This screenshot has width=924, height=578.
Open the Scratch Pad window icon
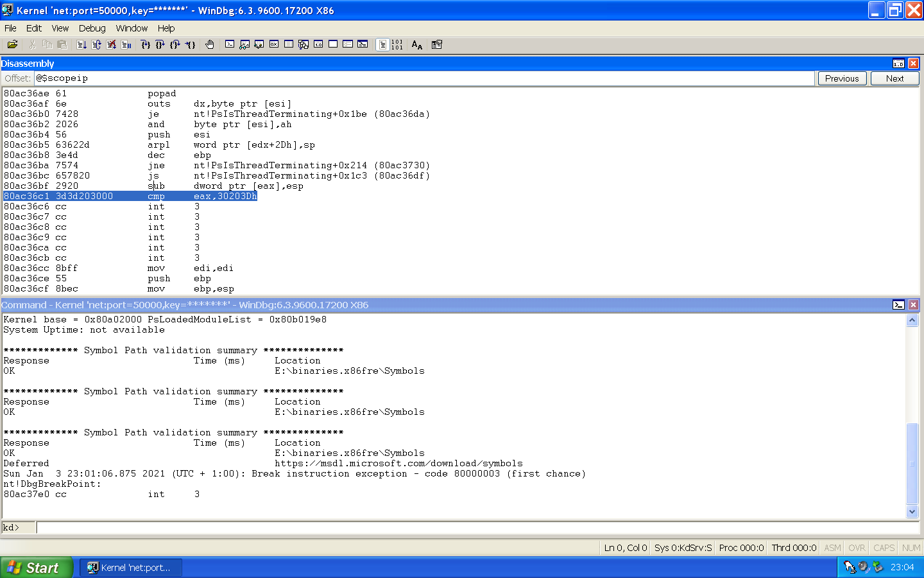[x=333, y=44]
